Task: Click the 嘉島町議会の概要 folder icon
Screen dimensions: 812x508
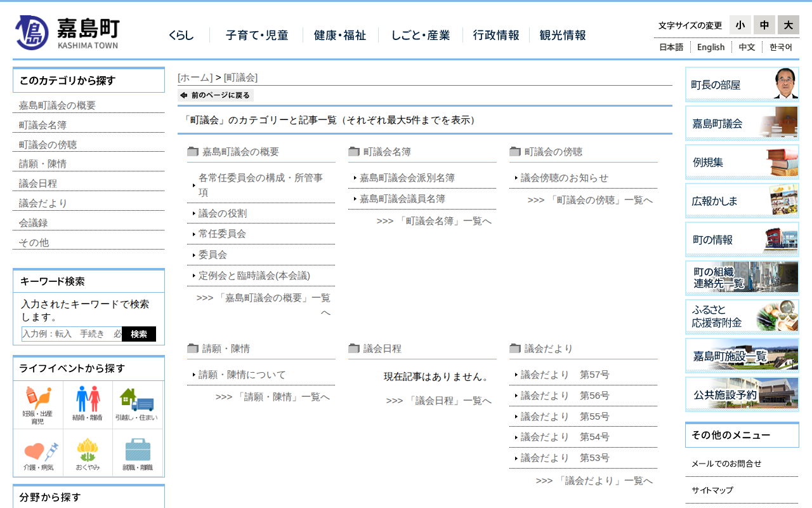Action: coord(193,152)
